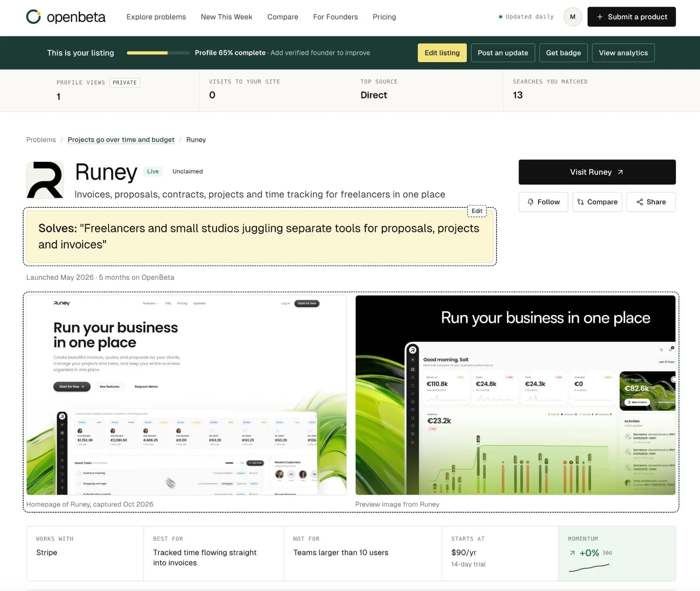The height and width of the screenshot is (591, 700).
Task: Open Projects go over time and budget breadcrumb
Action: pyautogui.click(x=121, y=140)
